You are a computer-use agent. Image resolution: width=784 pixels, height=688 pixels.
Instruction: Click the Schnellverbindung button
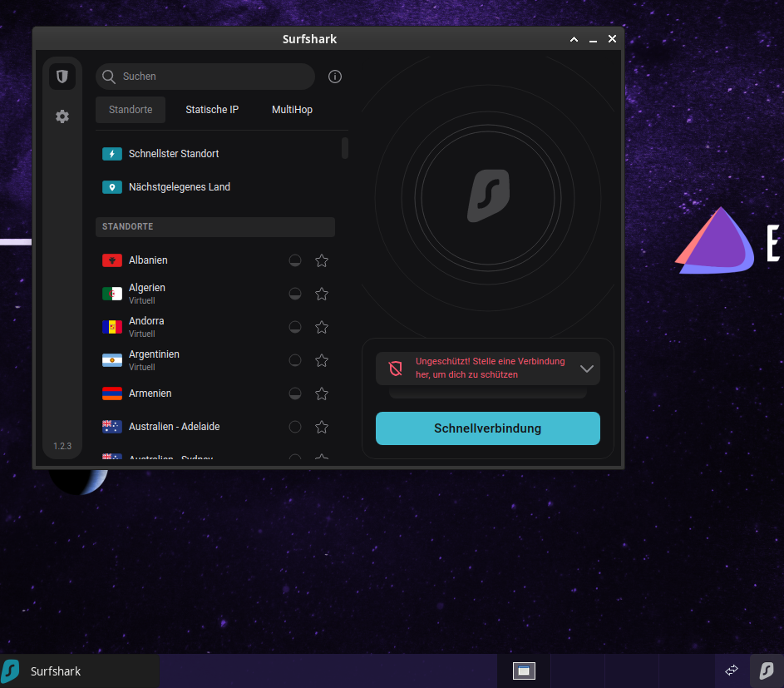(x=488, y=428)
